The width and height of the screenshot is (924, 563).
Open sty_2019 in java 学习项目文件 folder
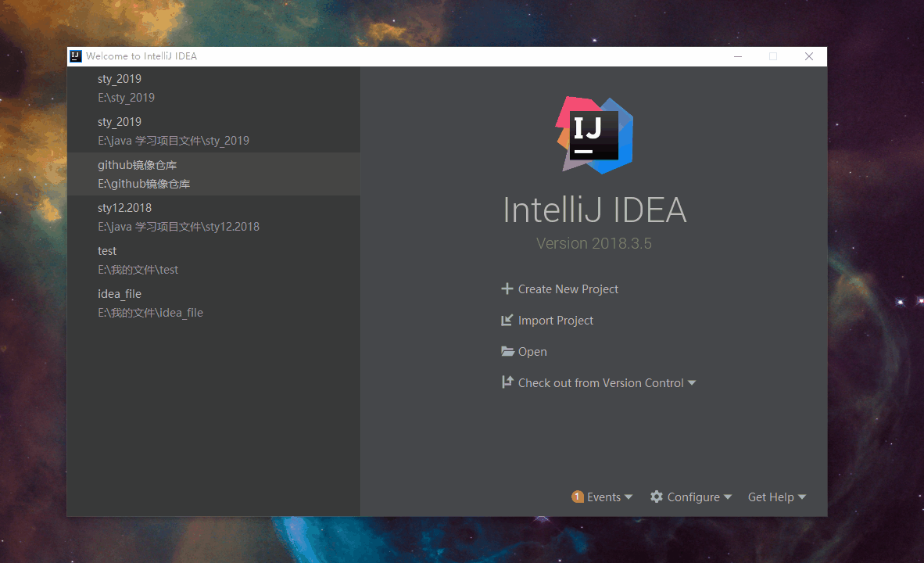tap(213, 131)
